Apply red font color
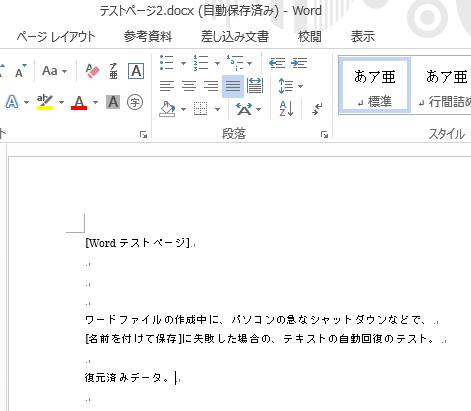This screenshot has height=411, width=471. [x=79, y=102]
